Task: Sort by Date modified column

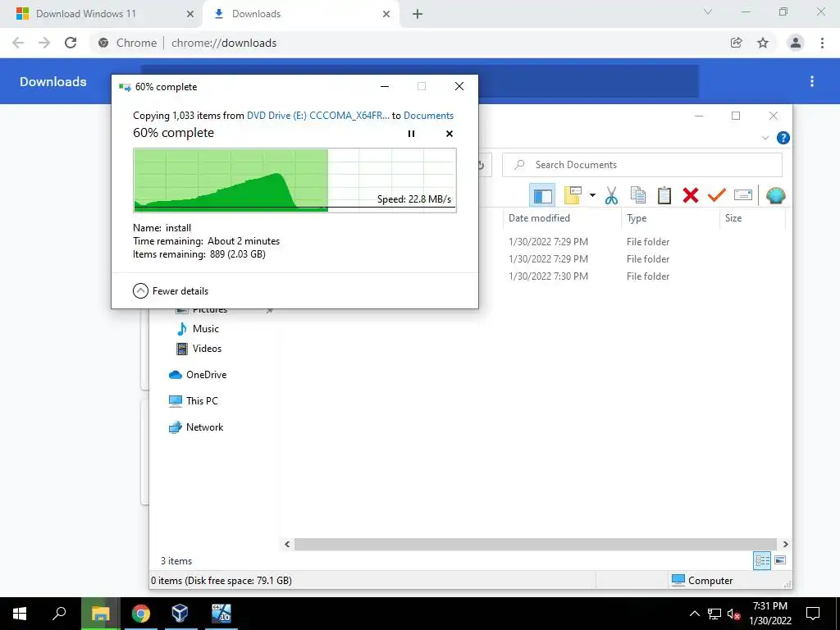Action: click(x=561, y=218)
